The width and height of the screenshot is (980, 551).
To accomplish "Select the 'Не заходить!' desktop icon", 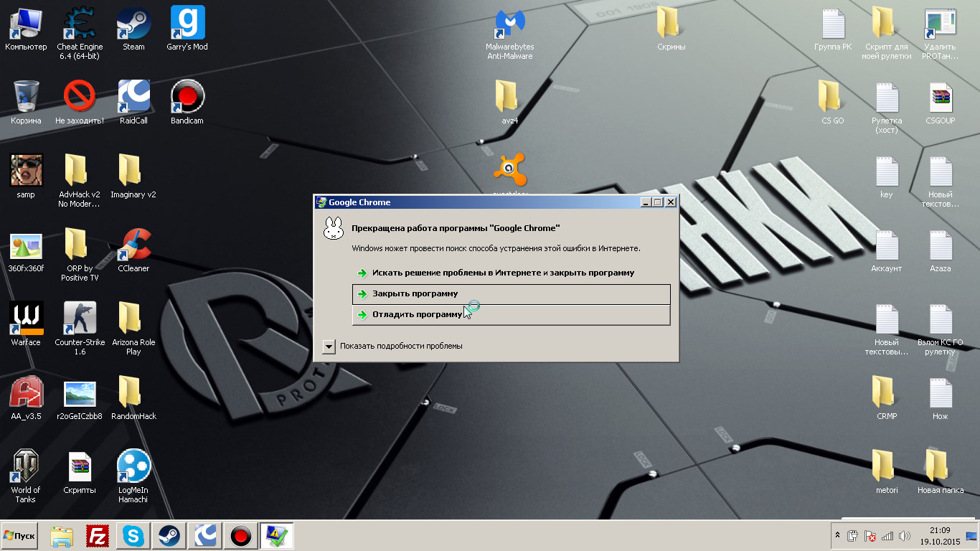I will (x=79, y=103).
